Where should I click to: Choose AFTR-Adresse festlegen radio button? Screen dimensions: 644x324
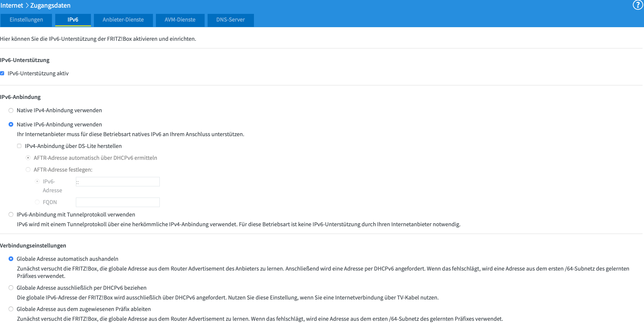[28, 170]
